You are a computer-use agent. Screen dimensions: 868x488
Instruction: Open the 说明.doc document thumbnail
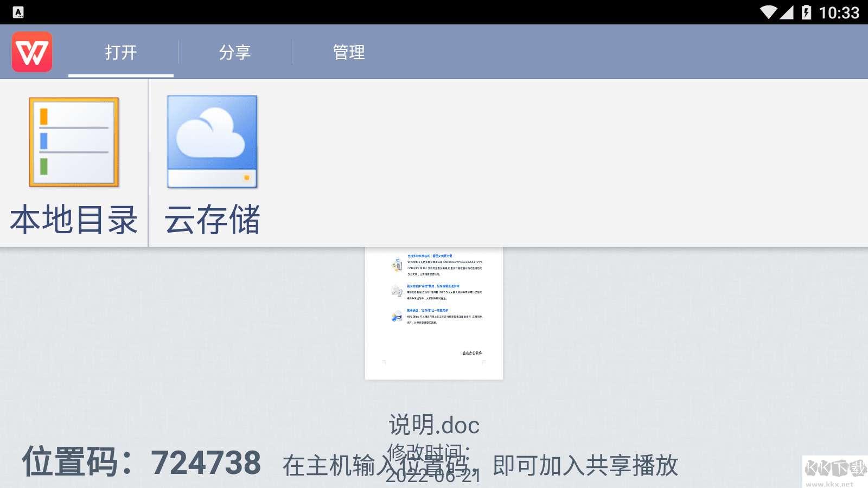tap(434, 313)
